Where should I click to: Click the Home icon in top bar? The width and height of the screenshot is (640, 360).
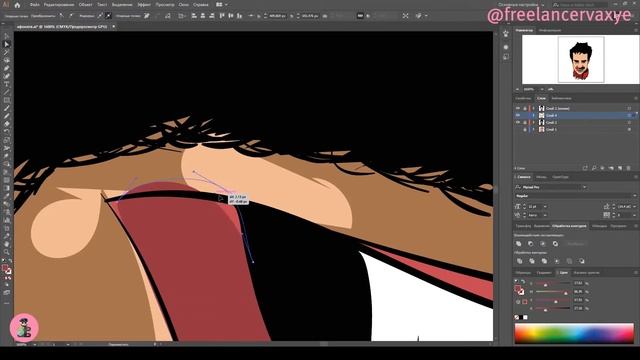click(x=17, y=5)
